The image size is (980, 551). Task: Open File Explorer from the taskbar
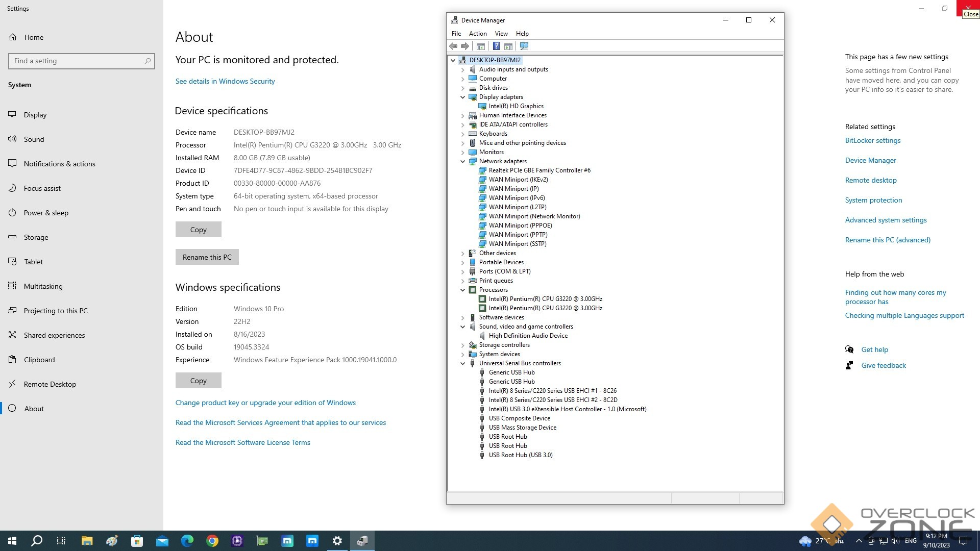click(87, 541)
